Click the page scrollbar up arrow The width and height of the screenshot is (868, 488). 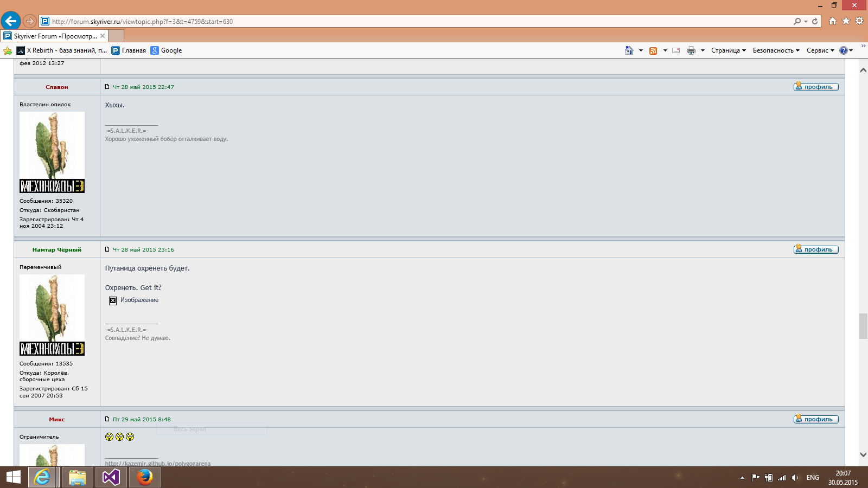point(863,70)
